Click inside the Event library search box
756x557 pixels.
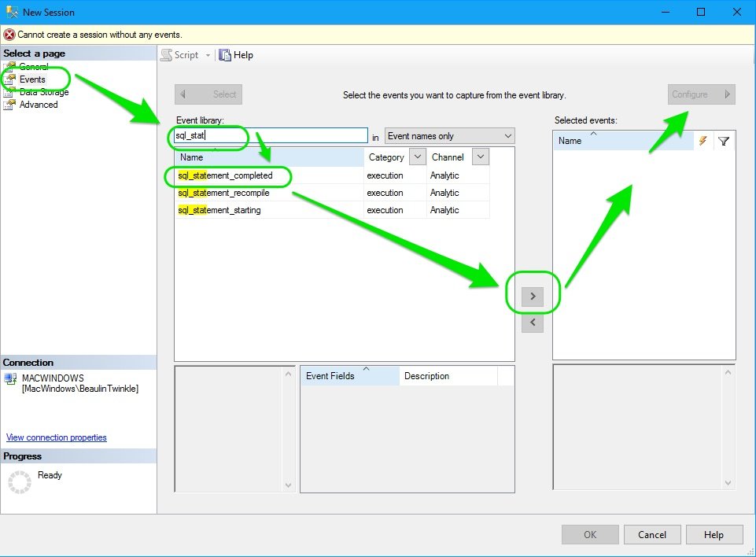point(267,135)
